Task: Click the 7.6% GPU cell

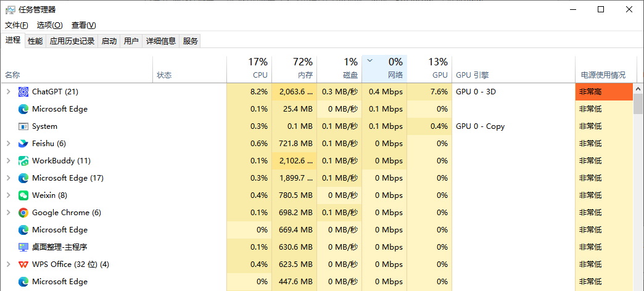Action: point(429,92)
